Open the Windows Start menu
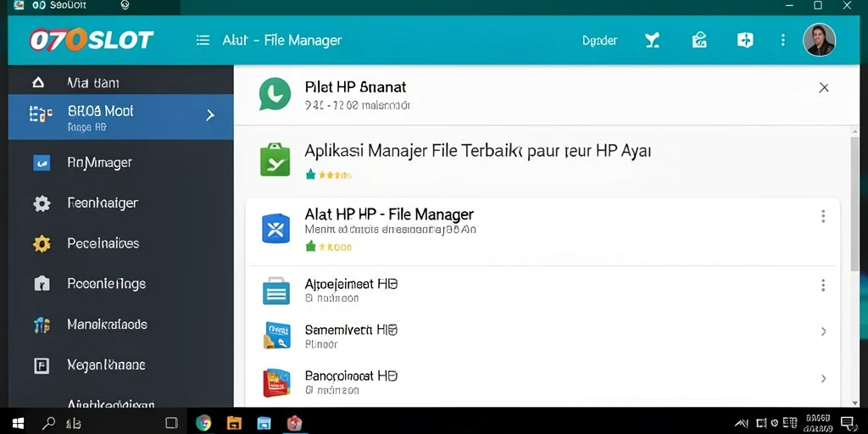This screenshot has width=868, height=434. [19, 424]
